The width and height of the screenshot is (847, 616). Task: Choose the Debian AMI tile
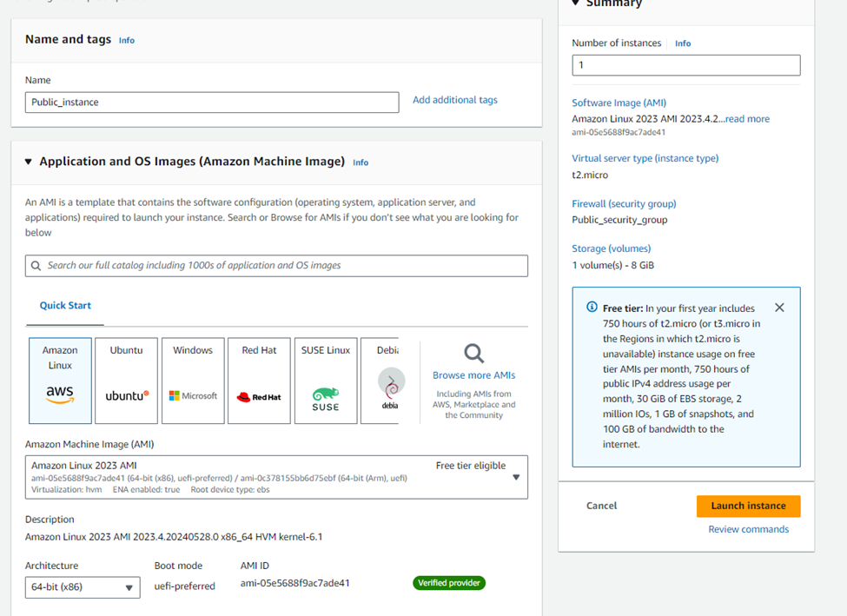[380, 381]
